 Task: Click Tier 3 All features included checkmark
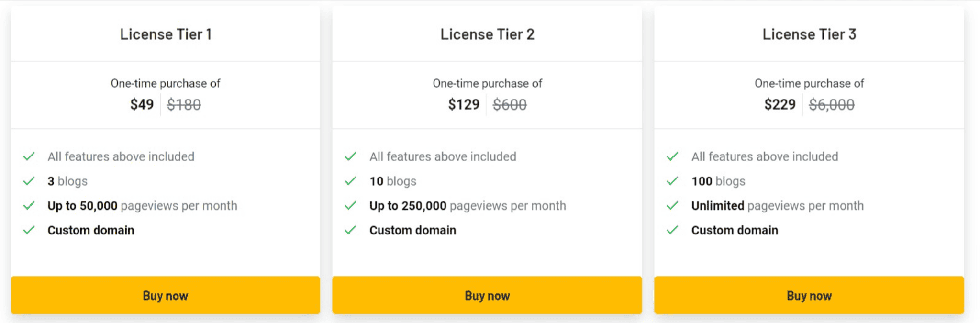pos(673,156)
